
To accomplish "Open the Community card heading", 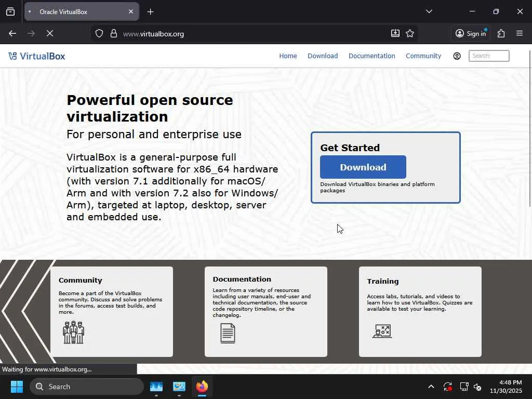I will [x=80, y=280].
